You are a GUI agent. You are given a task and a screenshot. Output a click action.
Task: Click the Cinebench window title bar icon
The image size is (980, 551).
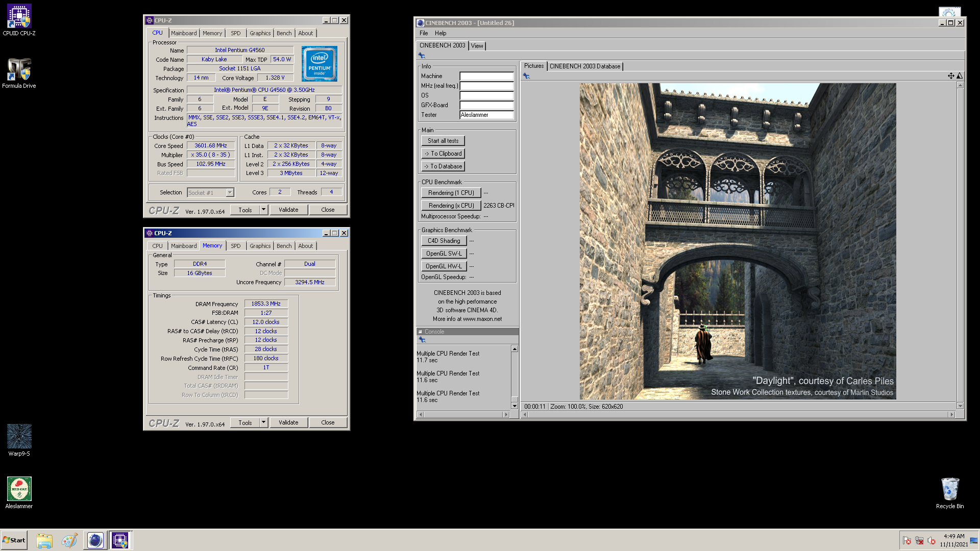point(421,23)
